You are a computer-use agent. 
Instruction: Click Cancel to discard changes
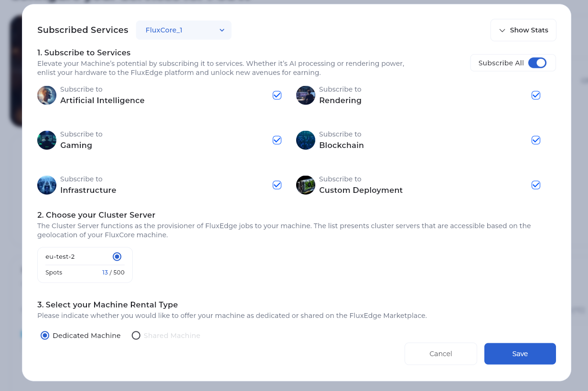[440, 354]
